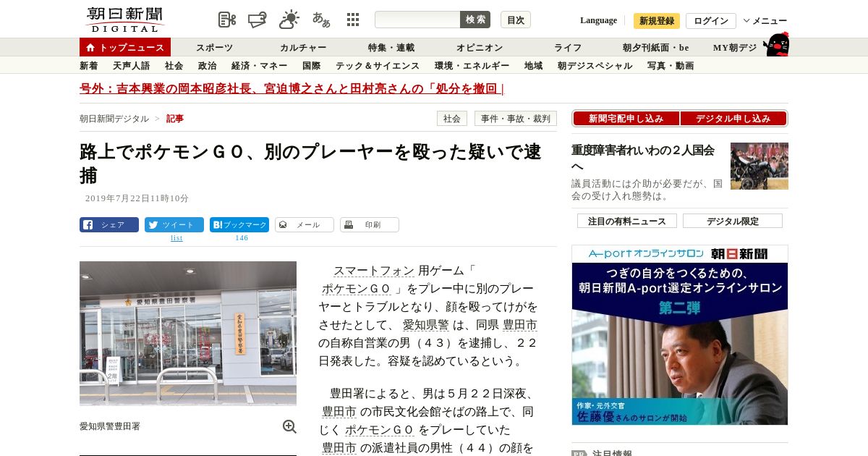Click the mascot character icon
The width and height of the screenshot is (868, 456).
776,45
